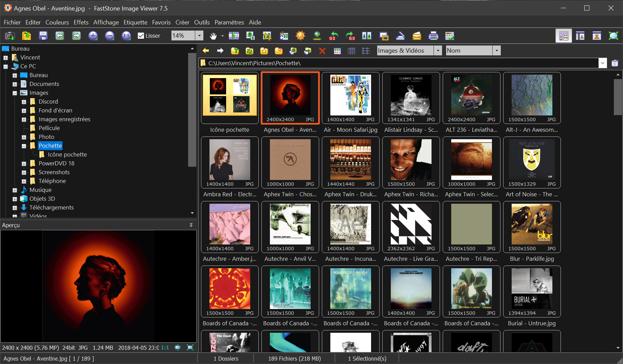Click the scanner acquire icon

(400, 36)
